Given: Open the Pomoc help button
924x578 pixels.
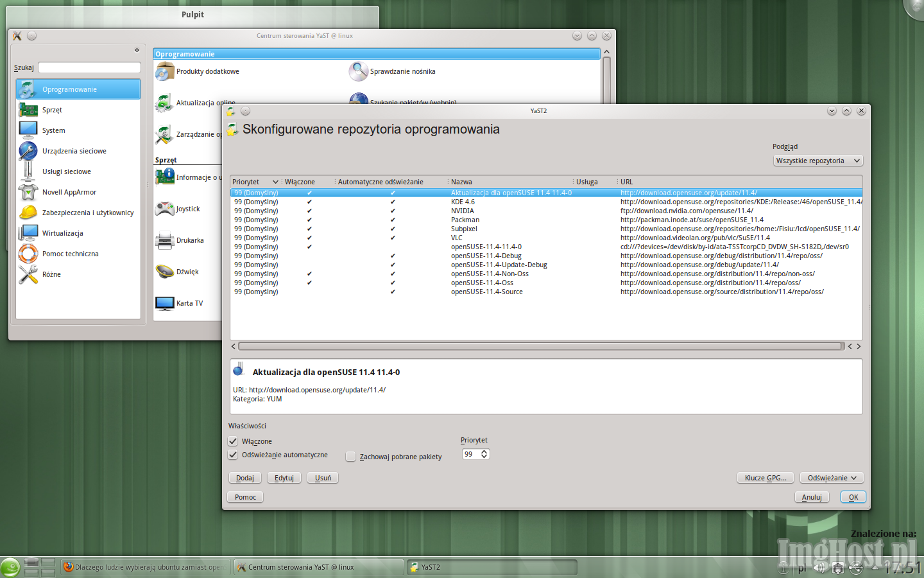Looking at the screenshot, I should (245, 497).
